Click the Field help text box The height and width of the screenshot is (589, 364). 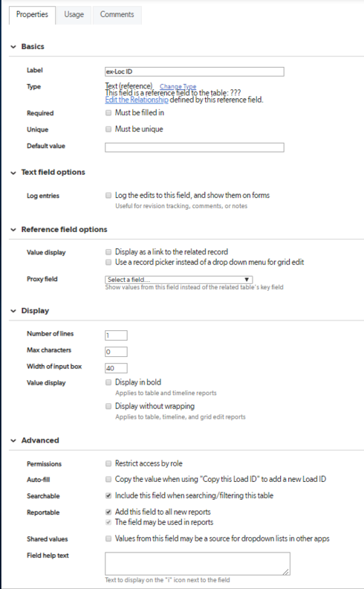click(x=198, y=564)
